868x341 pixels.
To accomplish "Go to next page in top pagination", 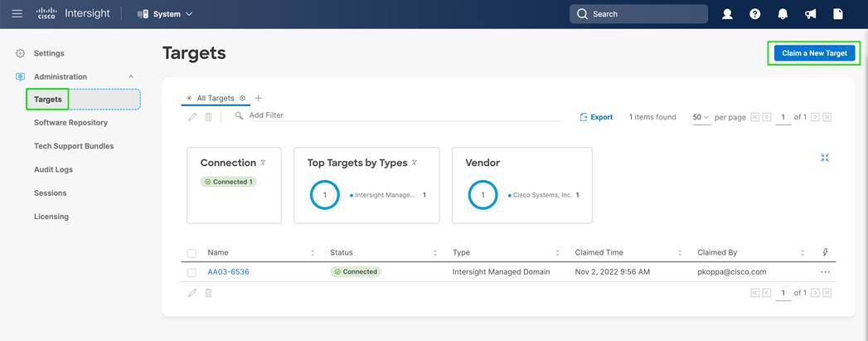I will point(815,117).
